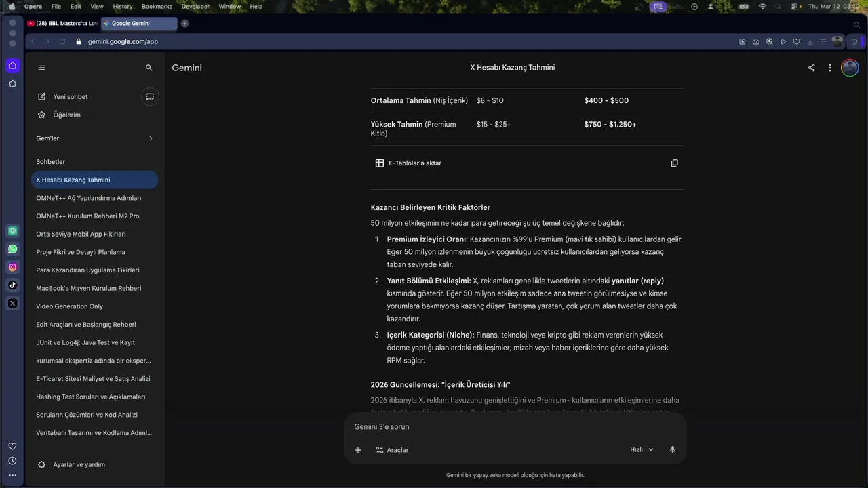Open Opera sidebar home start page icon

pos(12,66)
